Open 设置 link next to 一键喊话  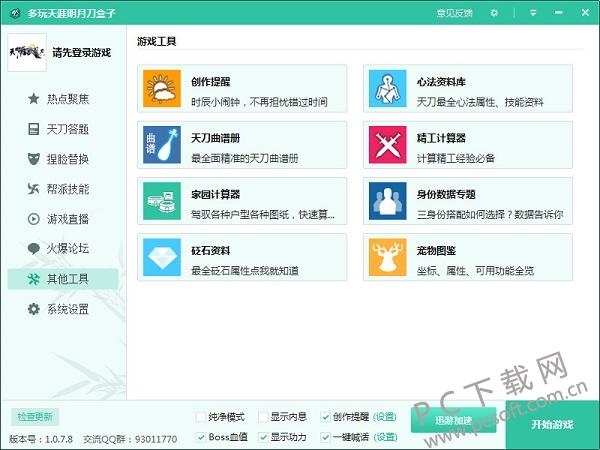pos(385,437)
